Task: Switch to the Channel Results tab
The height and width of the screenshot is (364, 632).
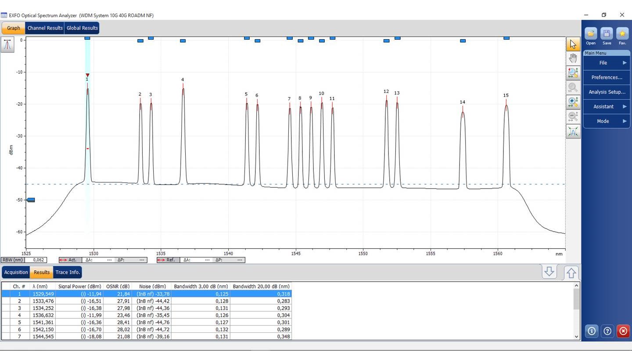Action: (x=45, y=28)
